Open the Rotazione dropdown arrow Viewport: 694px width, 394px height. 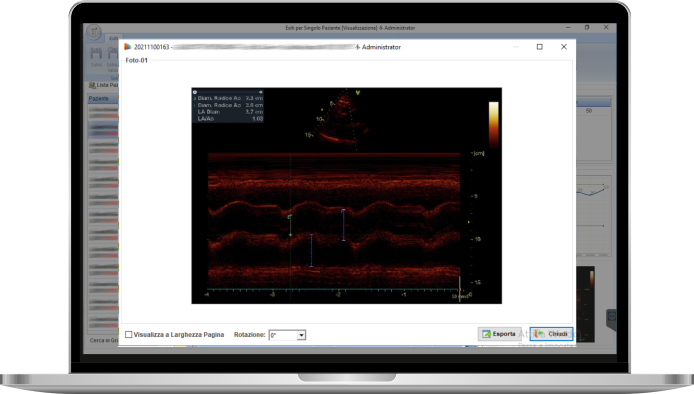click(301, 335)
